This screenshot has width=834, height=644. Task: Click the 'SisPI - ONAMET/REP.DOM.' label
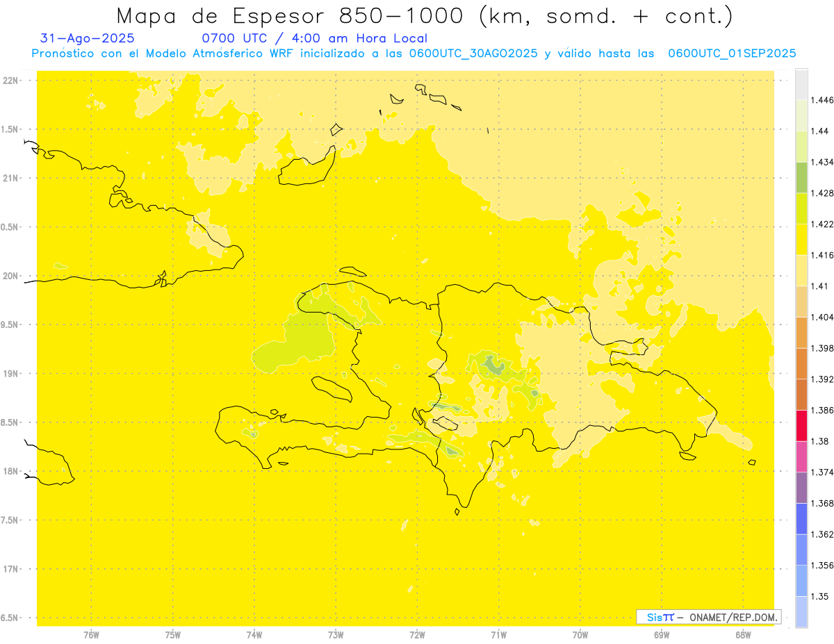[x=709, y=617]
